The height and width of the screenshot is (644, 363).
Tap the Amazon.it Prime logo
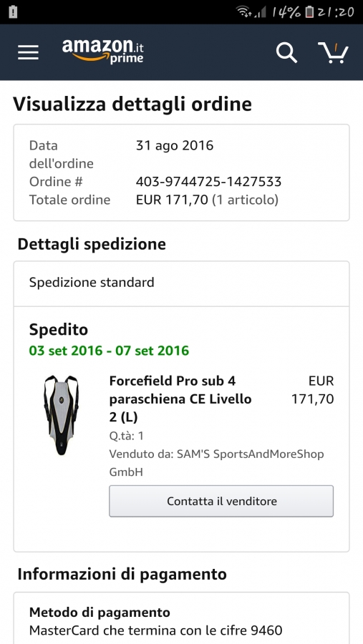pos(103,51)
